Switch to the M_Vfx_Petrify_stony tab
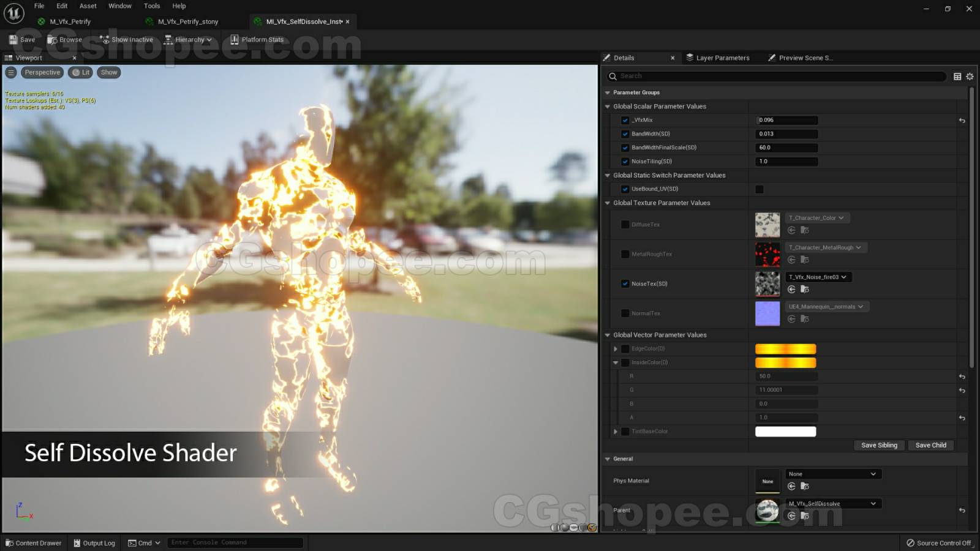The width and height of the screenshot is (980, 551). [187, 21]
